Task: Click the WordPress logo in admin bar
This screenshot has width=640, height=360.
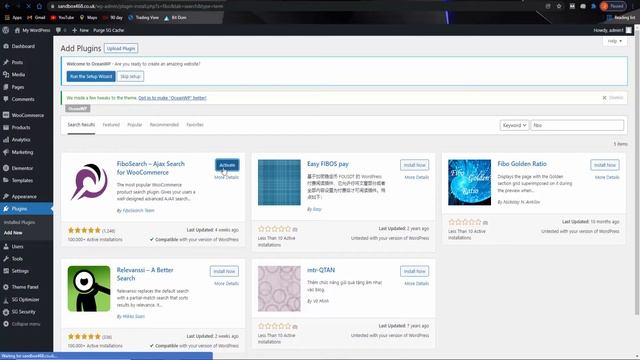Action: tap(6, 30)
